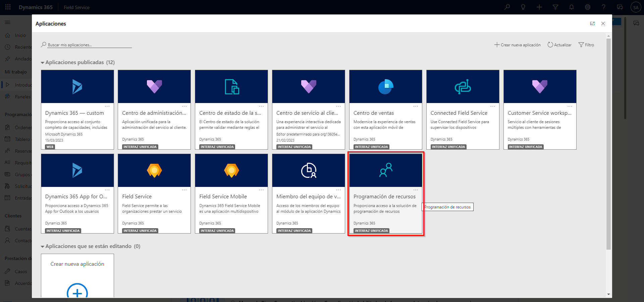Viewport: 644px width, 302px height.
Task: Click the dialog vertical scrollbar
Action: (608, 144)
